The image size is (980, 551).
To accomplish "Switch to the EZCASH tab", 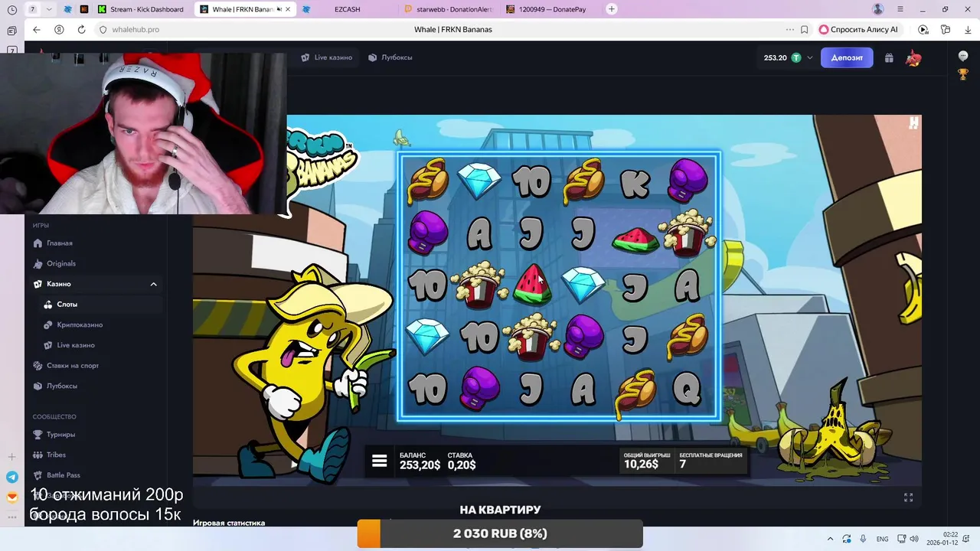I will click(x=347, y=9).
